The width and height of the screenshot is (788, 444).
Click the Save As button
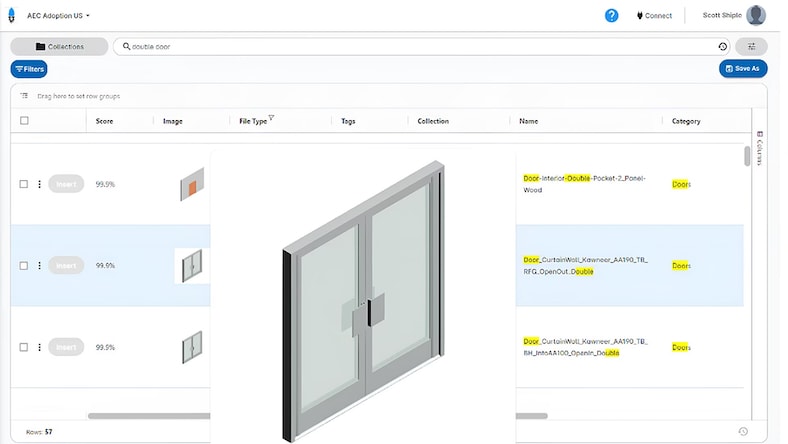[743, 68]
